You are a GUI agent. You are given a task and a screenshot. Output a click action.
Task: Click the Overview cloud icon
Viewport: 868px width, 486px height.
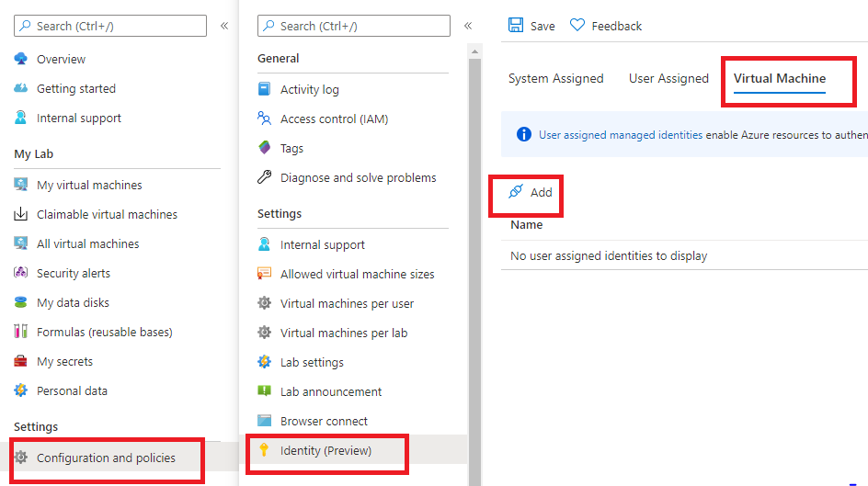(x=20, y=59)
